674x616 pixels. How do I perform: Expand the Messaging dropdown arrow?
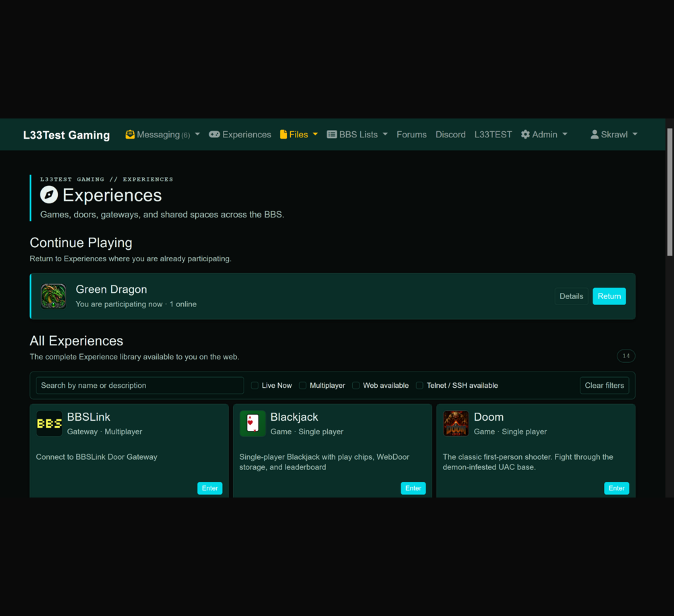tap(197, 135)
